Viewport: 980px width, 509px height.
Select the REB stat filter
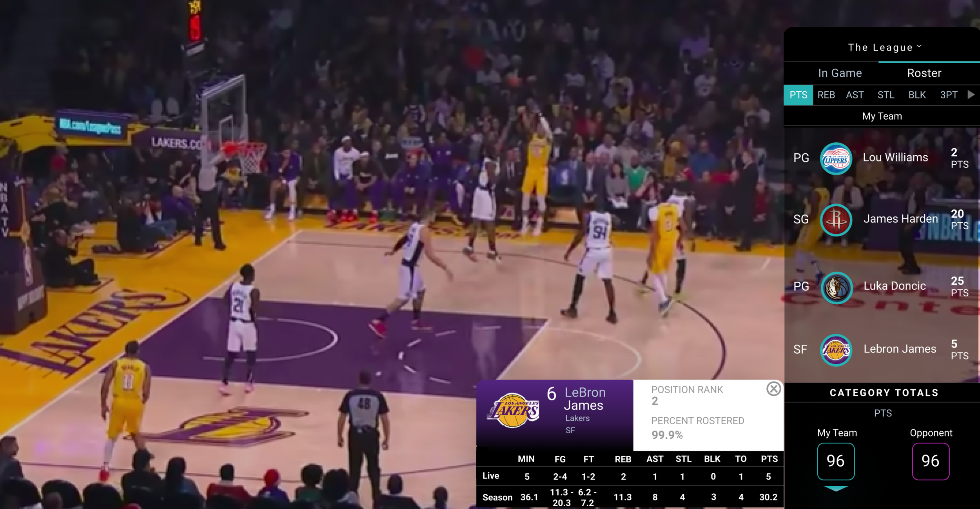pos(826,95)
